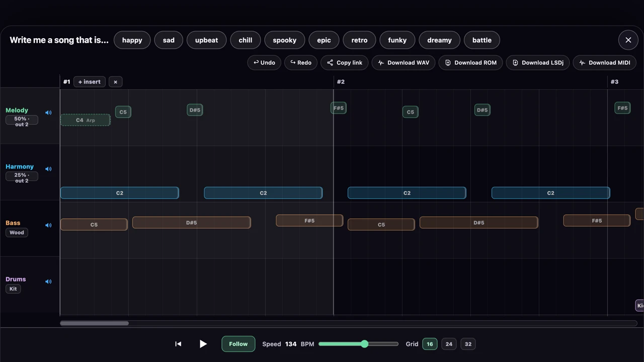This screenshot has height=362, width=644.
Task: Select the F#5 melody note at pattern 2 start
Action: pos(339,108)
